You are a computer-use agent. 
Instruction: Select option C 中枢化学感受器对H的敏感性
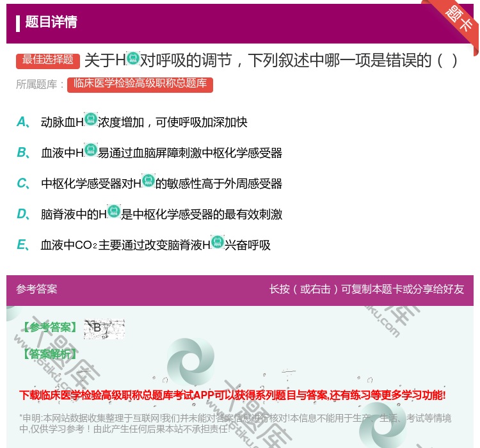click(149, 184)
